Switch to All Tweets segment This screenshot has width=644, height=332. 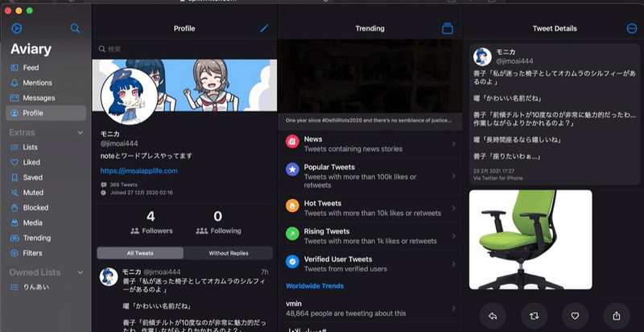[x=140, y=253]
